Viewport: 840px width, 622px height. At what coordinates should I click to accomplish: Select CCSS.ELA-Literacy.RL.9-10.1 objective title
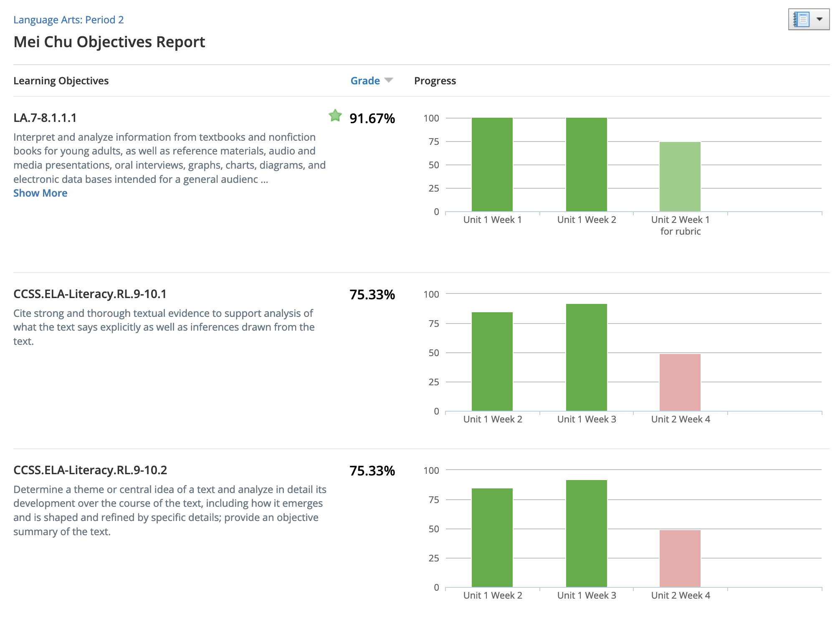tap(90, 294)
